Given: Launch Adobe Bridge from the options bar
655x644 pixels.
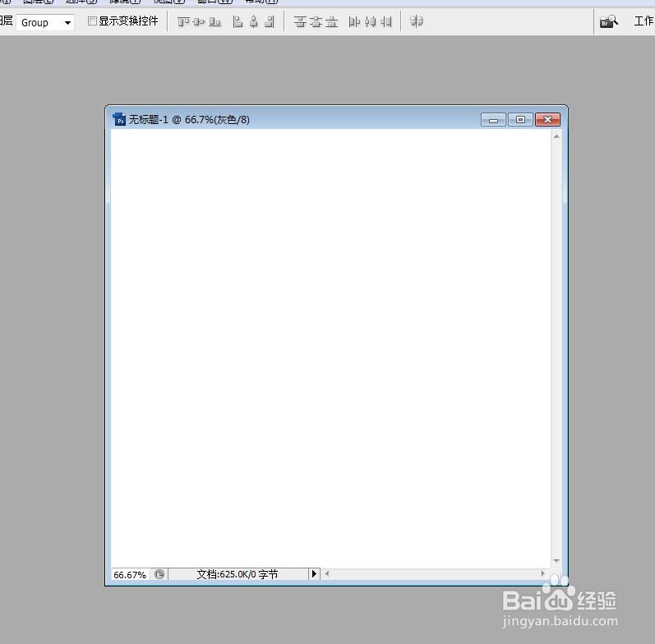Looking at the screenshot, I should point(609,21).
